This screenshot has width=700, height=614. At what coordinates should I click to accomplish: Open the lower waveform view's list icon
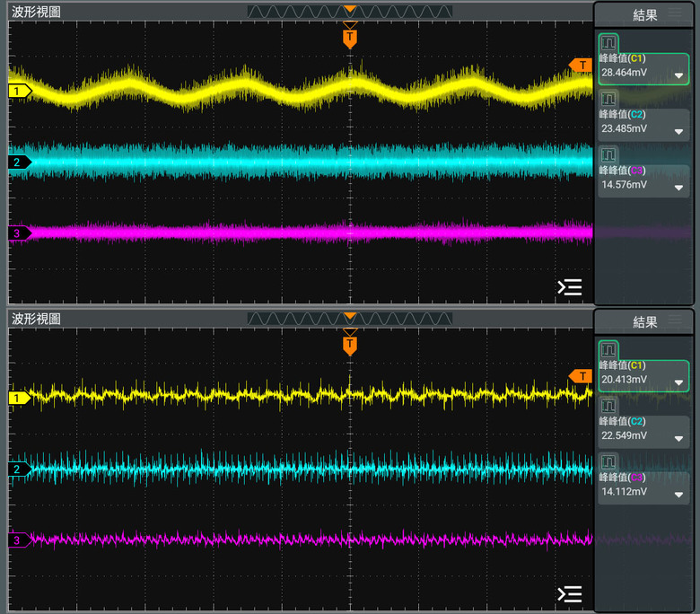570,594
